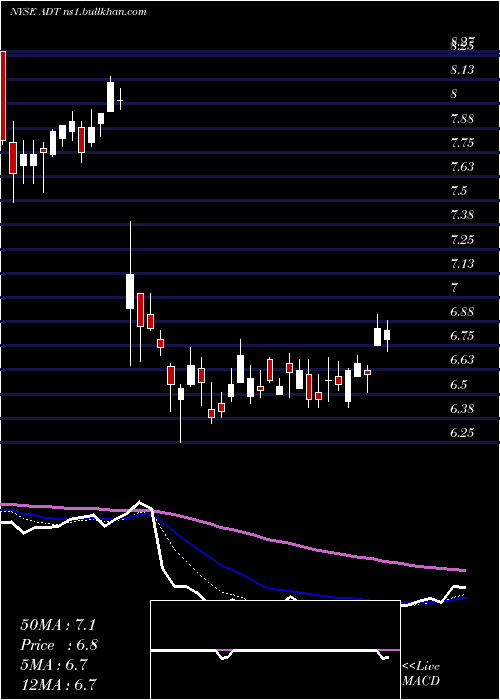Image resolution: width=500 pixels, height=700 pixels.
Task: Select the 6.63 price level label
Action: [462, 360]
